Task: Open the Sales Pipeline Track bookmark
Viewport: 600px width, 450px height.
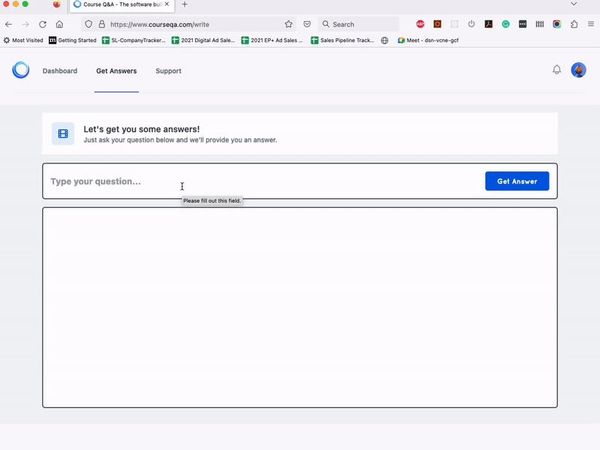Action: [342, 40]
